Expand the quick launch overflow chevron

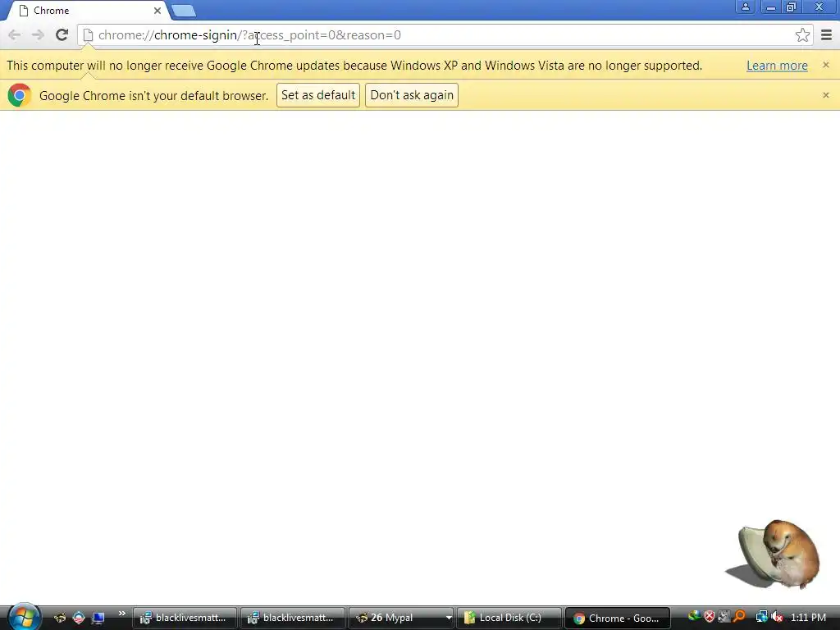[x=122, y=614]
